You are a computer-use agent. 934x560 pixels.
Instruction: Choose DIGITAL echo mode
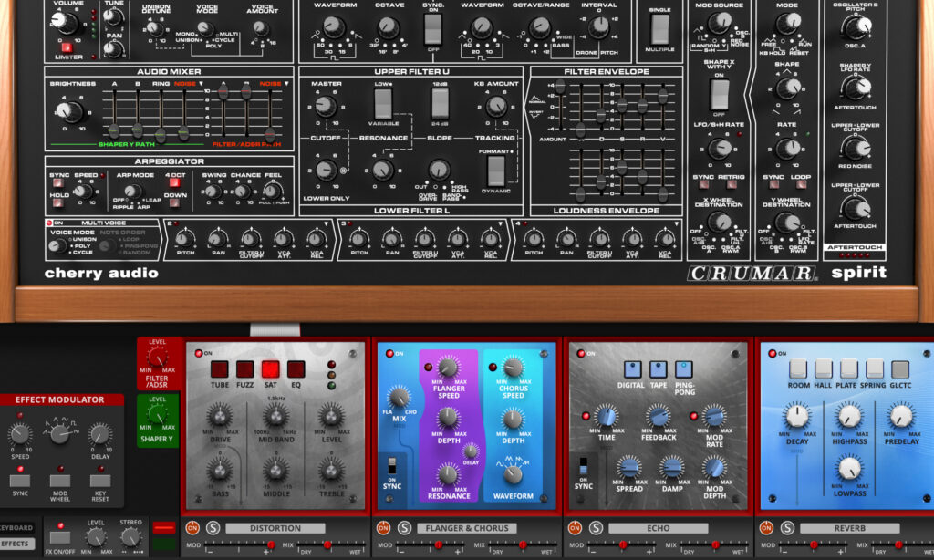632,369
